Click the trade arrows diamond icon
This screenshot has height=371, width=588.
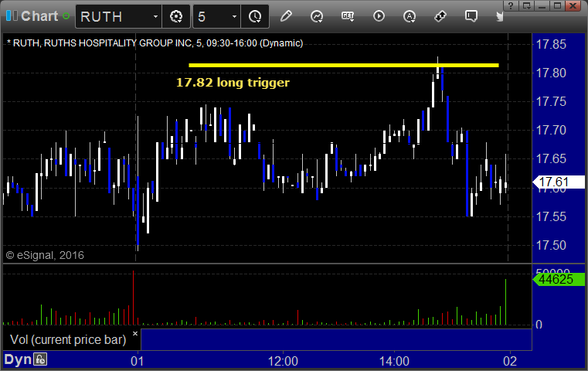click(440, 16)
